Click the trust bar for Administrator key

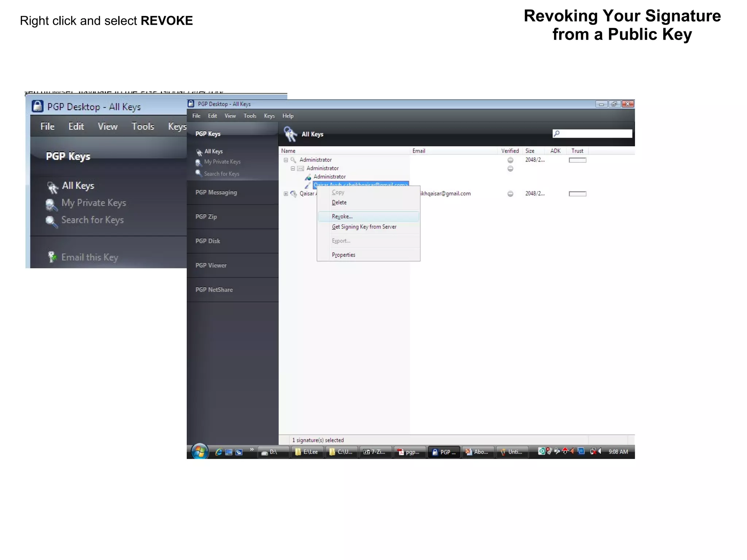point(577,160)
